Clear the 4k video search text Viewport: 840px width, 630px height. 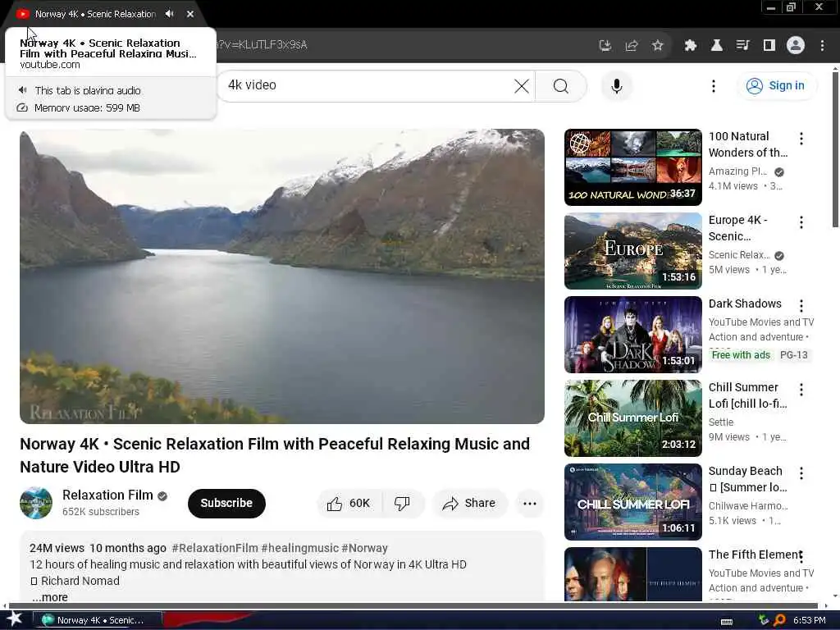point(521,85)
